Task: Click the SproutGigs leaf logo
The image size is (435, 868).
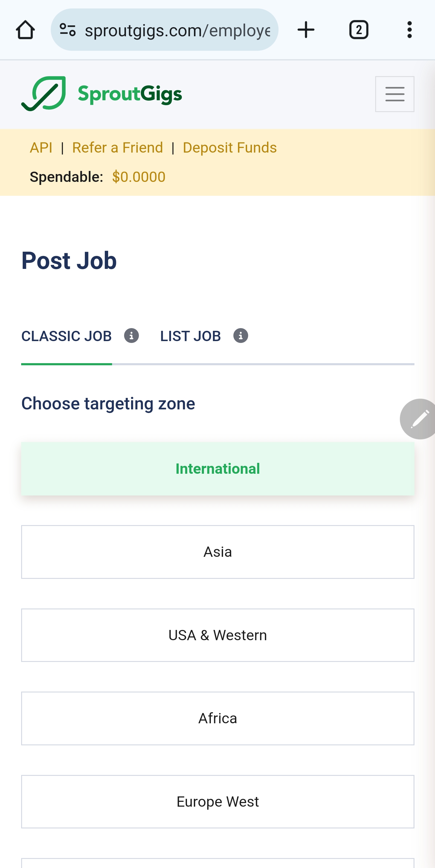Action: click(44, 94)
